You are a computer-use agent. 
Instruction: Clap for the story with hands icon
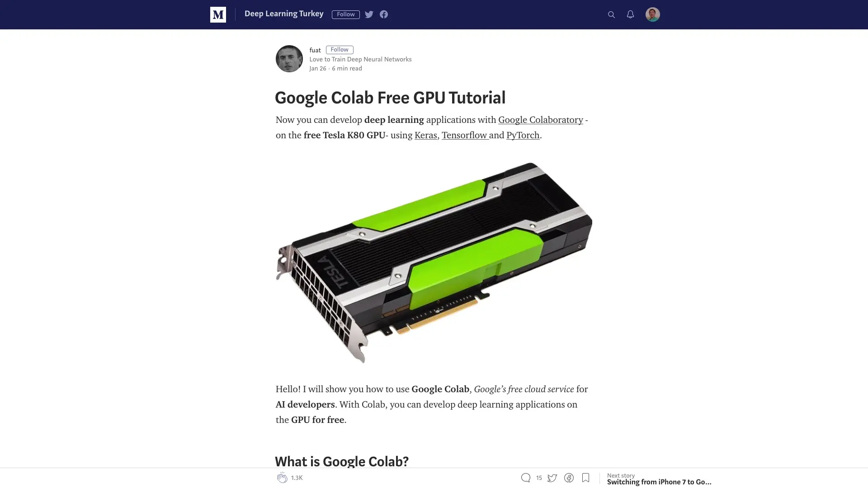point(282,478)
